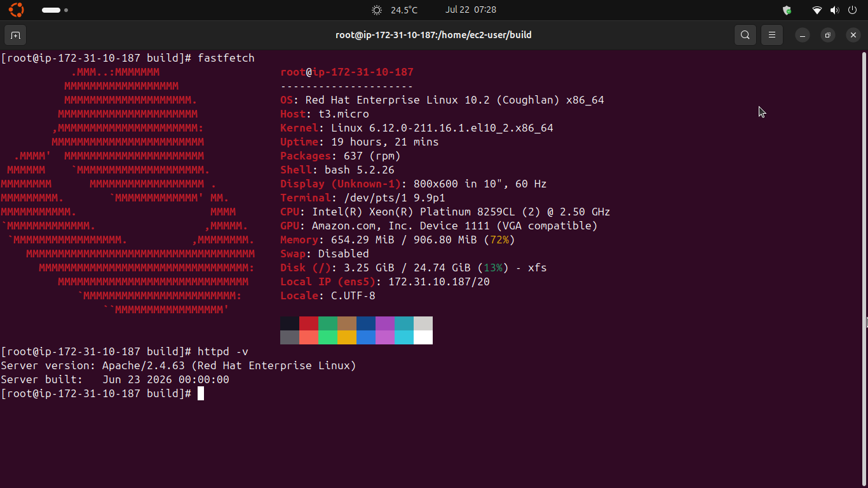Click the Display line 800x600 in 10", 60 Hz

[414, 184]
